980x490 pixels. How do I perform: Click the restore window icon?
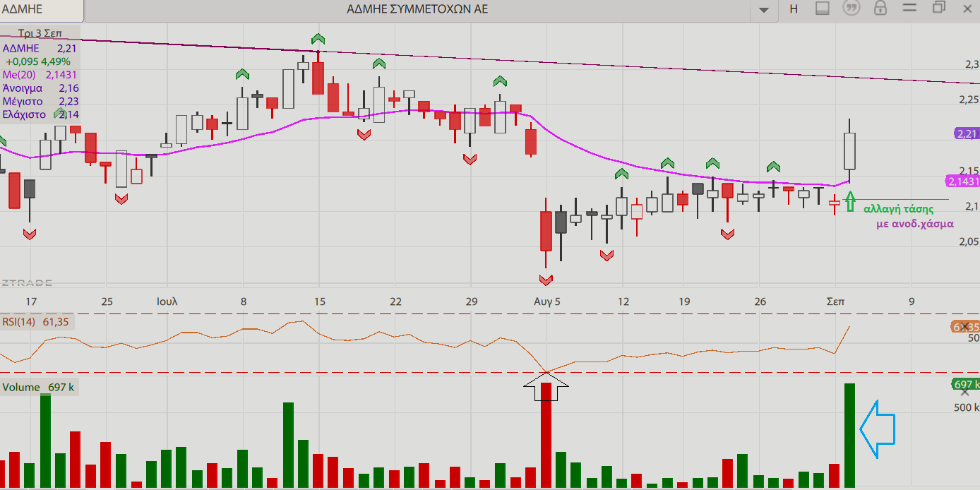pyautogui.click(x=939, y=8)
